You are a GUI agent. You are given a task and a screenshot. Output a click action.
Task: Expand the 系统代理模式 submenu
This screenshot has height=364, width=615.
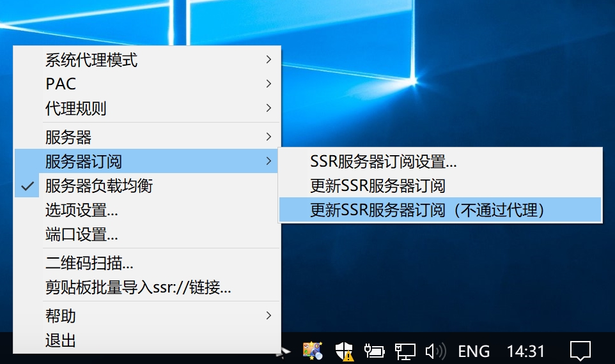point(91,61)
